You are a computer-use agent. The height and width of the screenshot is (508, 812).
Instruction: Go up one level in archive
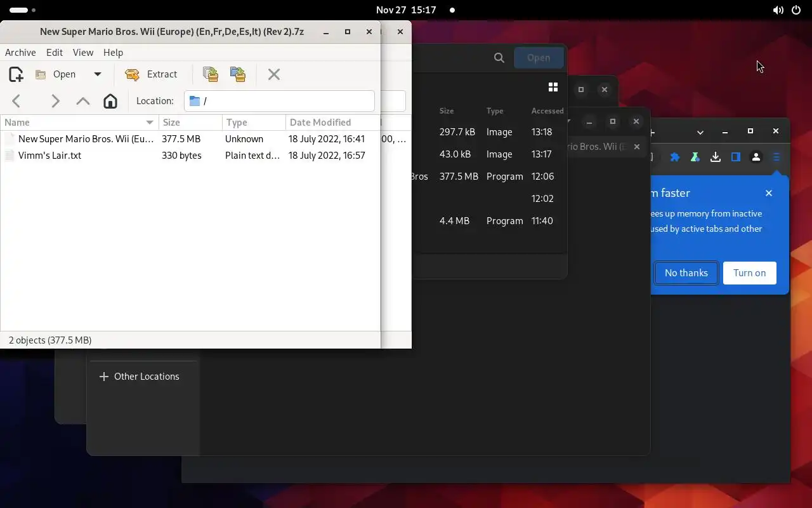(x=83, y=101)
